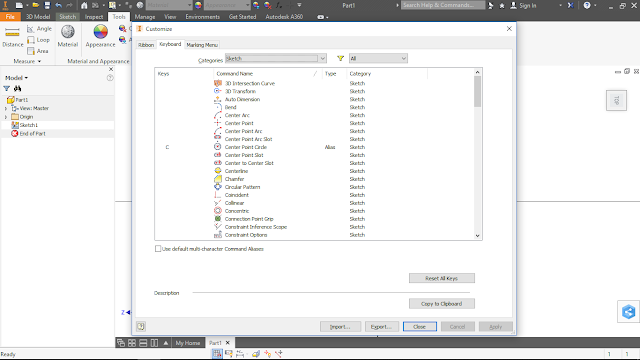
Task: Click the command list vertical scrollbar thumb
Action: point(477,91)
